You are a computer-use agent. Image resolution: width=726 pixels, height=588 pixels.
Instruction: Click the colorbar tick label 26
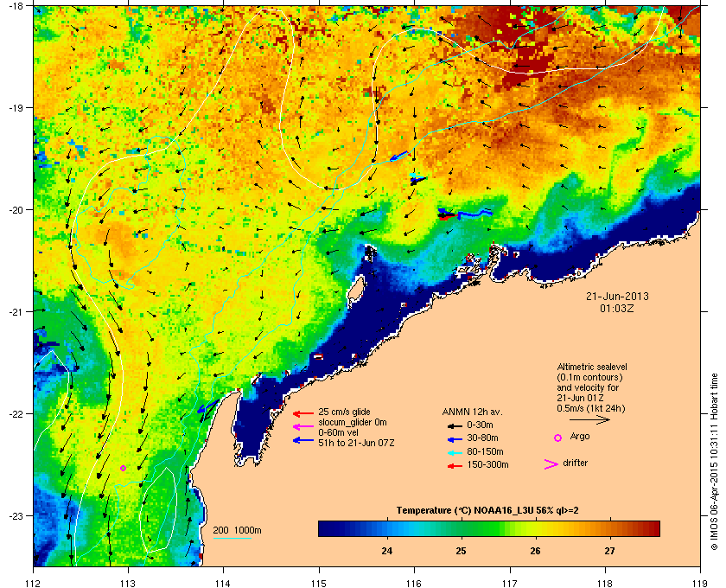click(x=535, y=551)
